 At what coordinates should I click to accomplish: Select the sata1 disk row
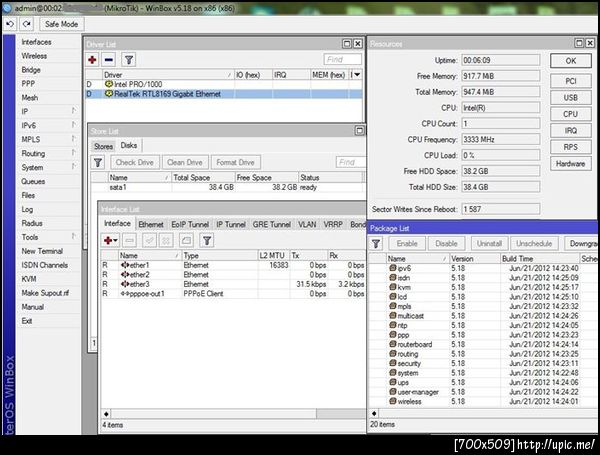(x=228, y=188)
